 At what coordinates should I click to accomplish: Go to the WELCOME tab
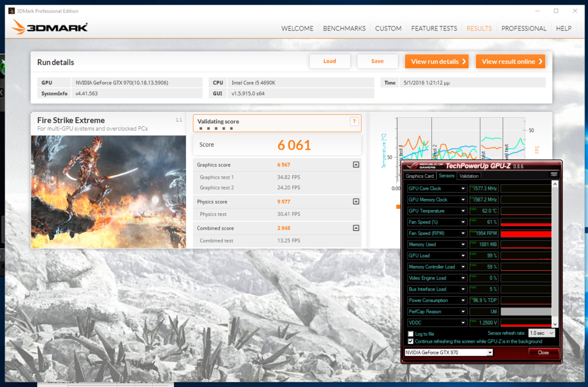point(297,29)
